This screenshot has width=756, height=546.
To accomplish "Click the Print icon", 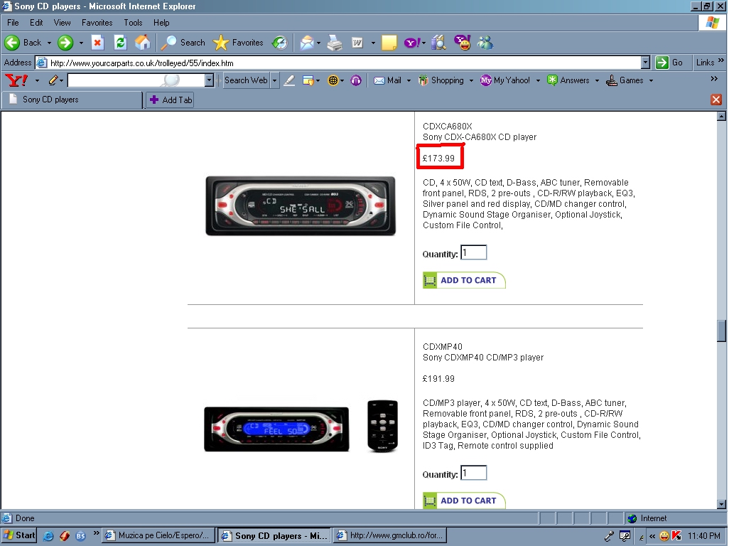I will (335, 43).
